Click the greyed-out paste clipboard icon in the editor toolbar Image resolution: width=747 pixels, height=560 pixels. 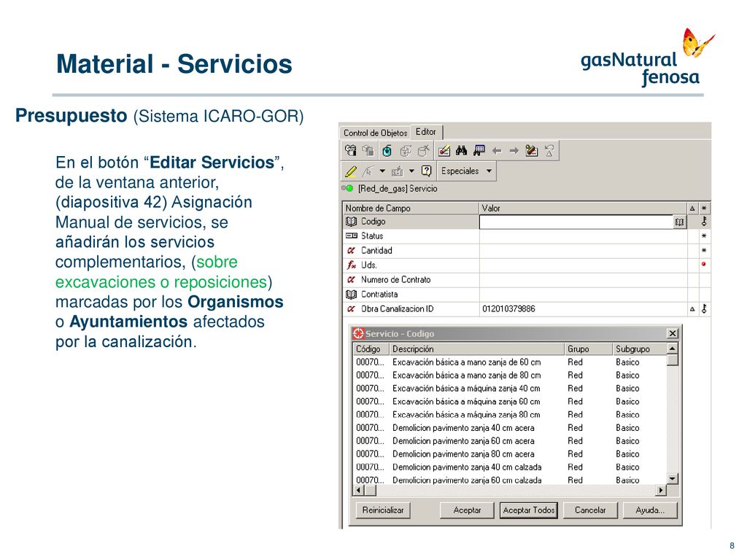[x=368, y=151]
